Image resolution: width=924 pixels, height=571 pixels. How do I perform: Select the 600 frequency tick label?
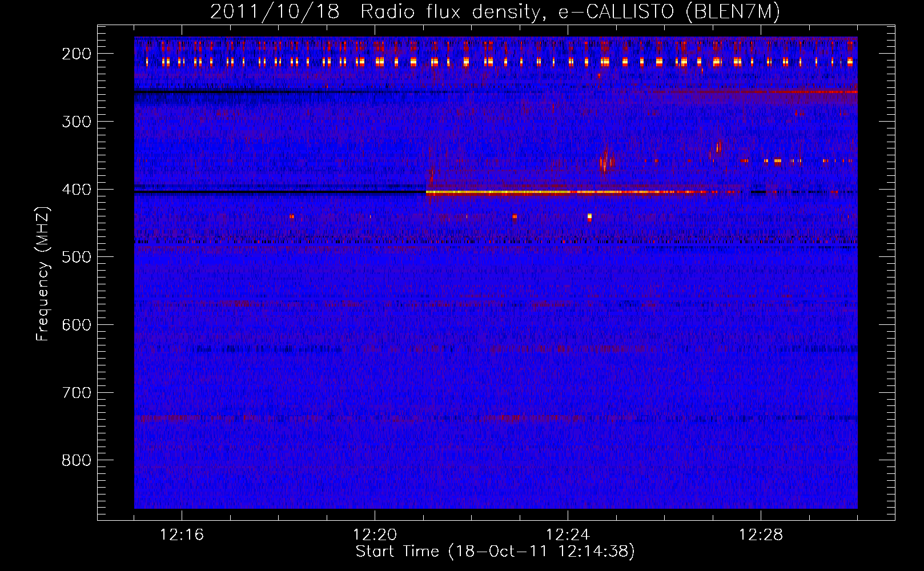click(x=77, y=325)
